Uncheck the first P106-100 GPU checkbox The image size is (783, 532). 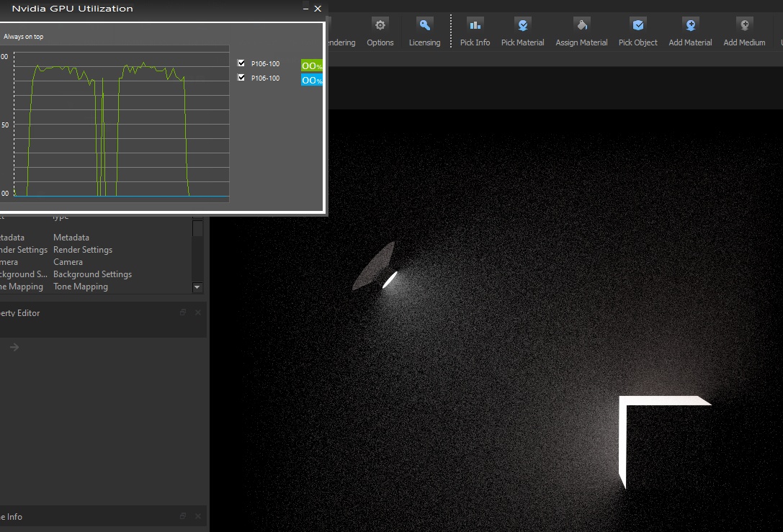pos(241,63)
